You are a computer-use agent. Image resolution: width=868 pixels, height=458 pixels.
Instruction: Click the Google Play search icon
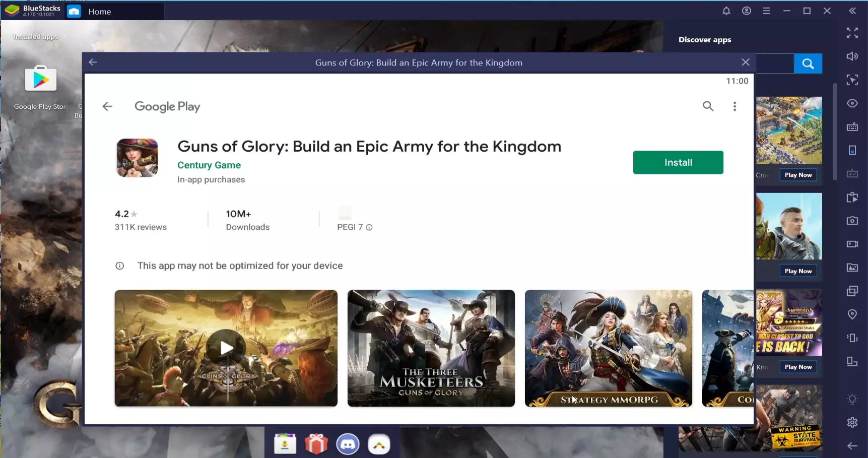[x=708, y=106]
